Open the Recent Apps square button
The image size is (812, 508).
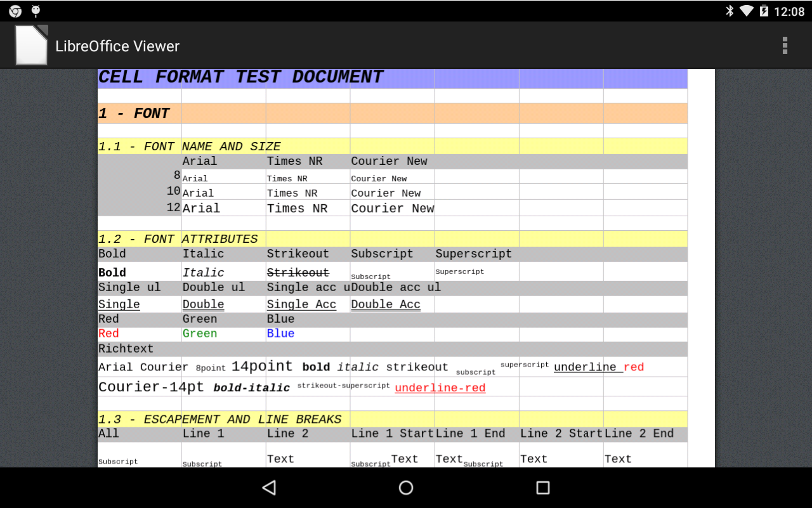[542, 488]
